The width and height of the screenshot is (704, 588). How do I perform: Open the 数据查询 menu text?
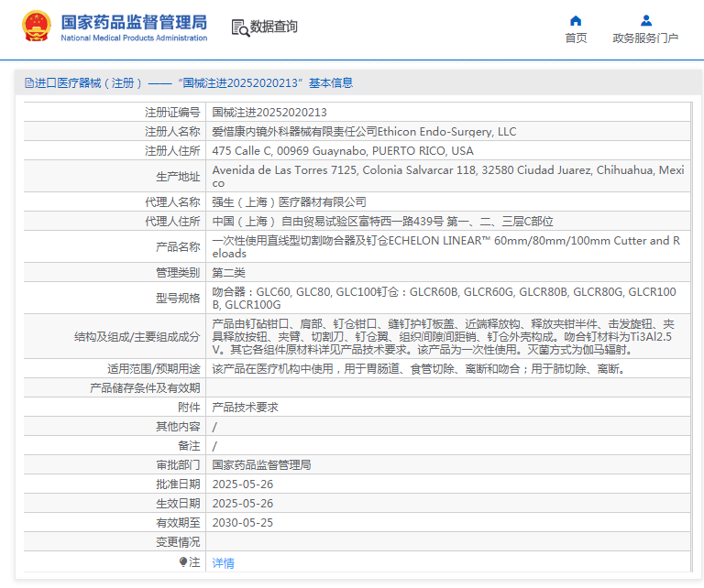(273, 27)
